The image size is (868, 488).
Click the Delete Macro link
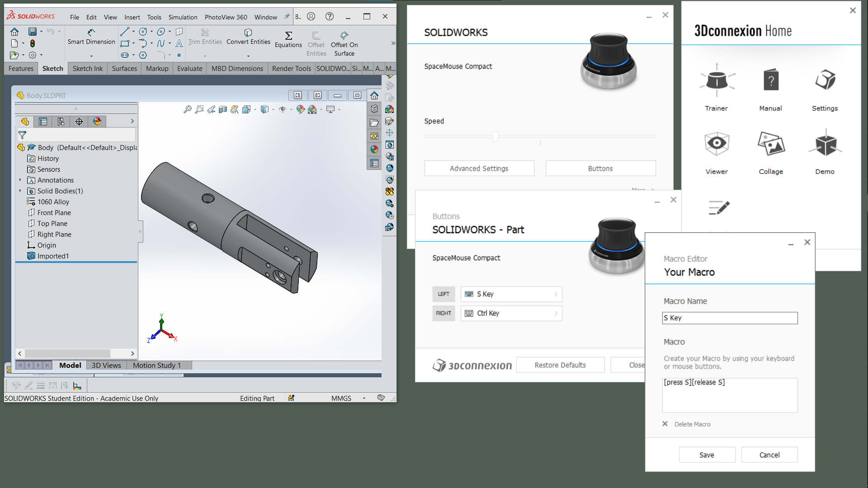(x=692, y=424)
